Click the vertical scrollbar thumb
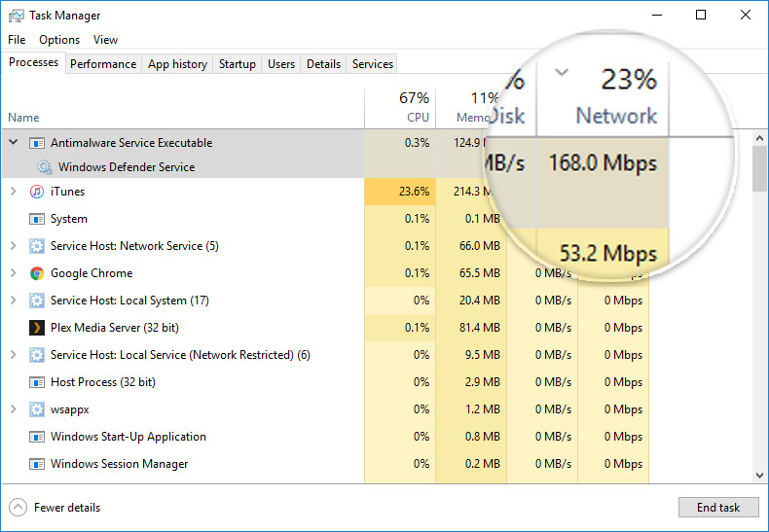The width and height of the screenshot is (769, 532). click(x=759, y=169)
